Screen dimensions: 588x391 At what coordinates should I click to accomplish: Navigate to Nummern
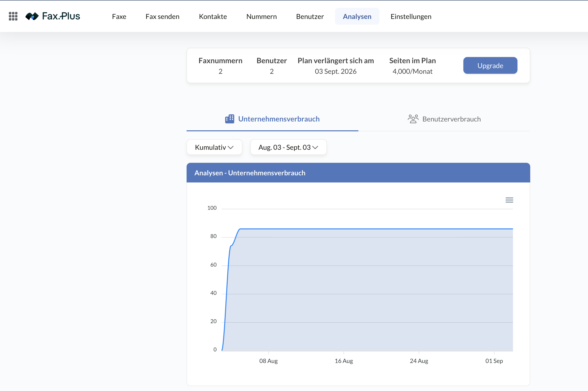tap(262, 16)
